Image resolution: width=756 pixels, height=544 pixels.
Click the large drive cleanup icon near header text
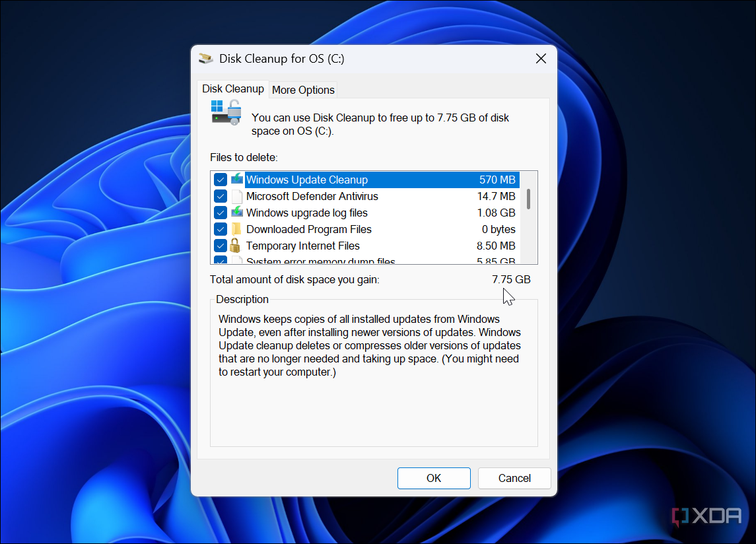pos(226,113)
